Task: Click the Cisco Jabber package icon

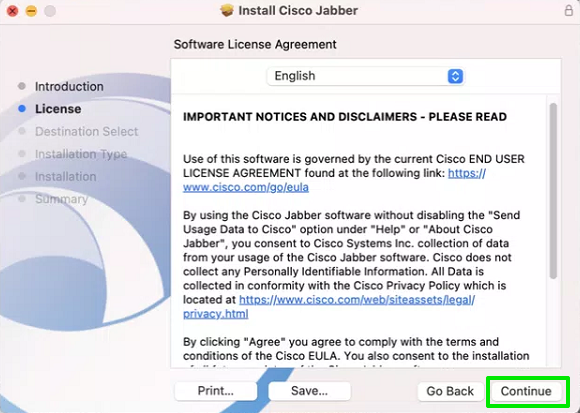Action: [x=227, y=10]
